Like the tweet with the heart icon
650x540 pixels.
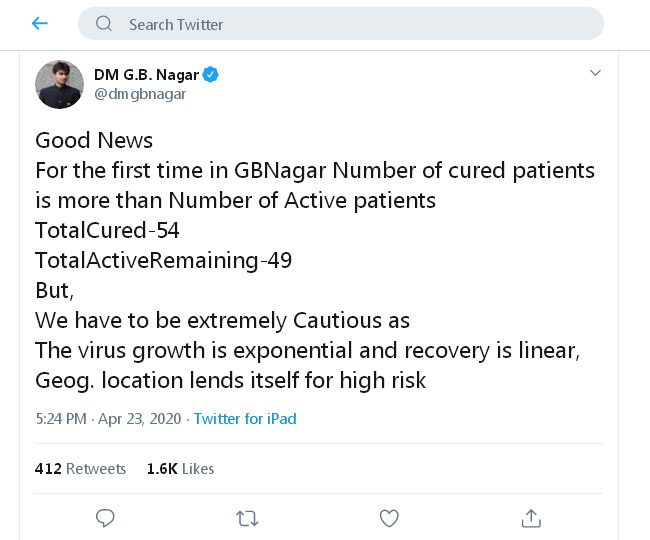tap(389, 517)
